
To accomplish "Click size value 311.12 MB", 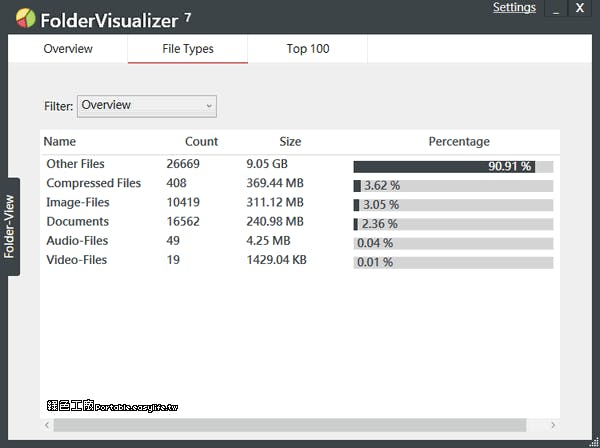I will click(275, 202).
